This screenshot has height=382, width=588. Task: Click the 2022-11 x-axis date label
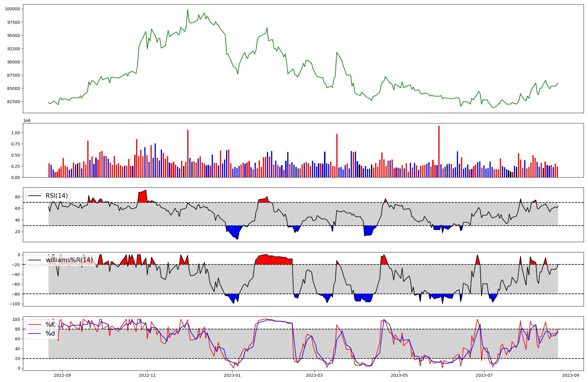[147, 375]
